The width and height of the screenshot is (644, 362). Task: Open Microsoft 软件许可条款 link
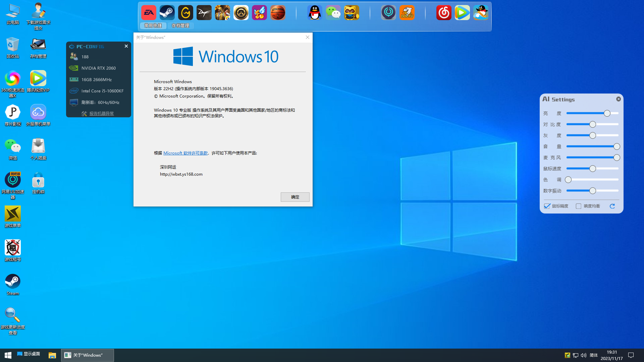tap(185, 153)
